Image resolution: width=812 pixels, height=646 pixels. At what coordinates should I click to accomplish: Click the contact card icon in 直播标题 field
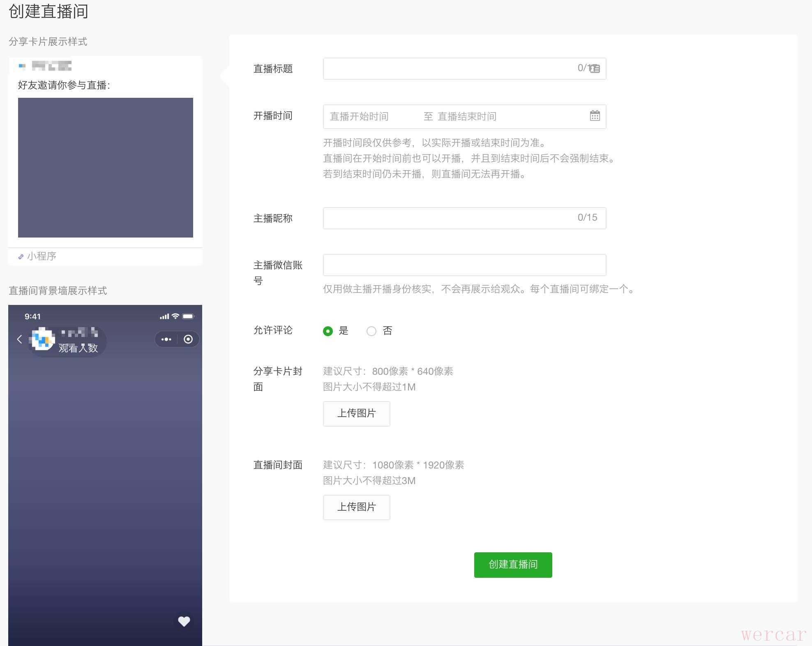click(595, 69)
